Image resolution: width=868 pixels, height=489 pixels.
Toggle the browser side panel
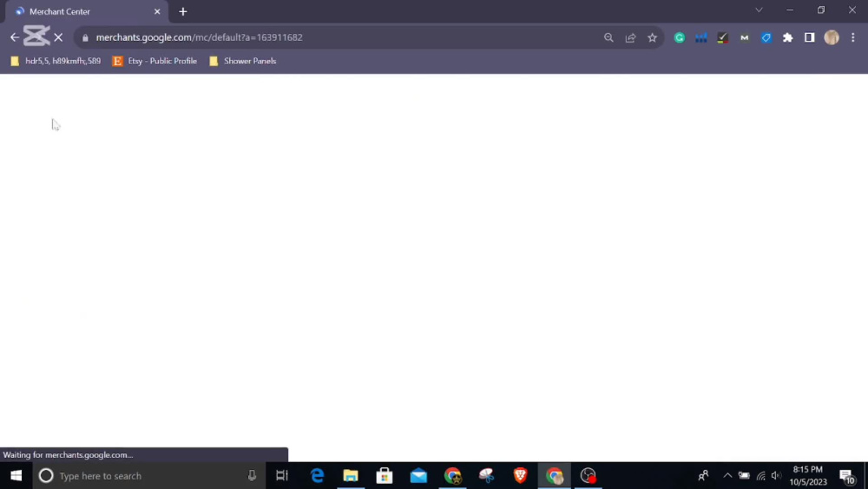pyautogui.click(x=809, y=37)
